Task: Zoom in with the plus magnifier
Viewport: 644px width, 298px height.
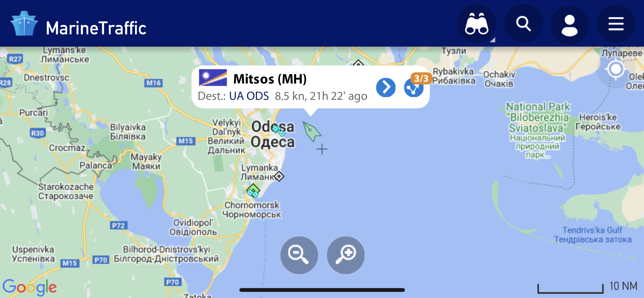Action: [x=346, y=255]
